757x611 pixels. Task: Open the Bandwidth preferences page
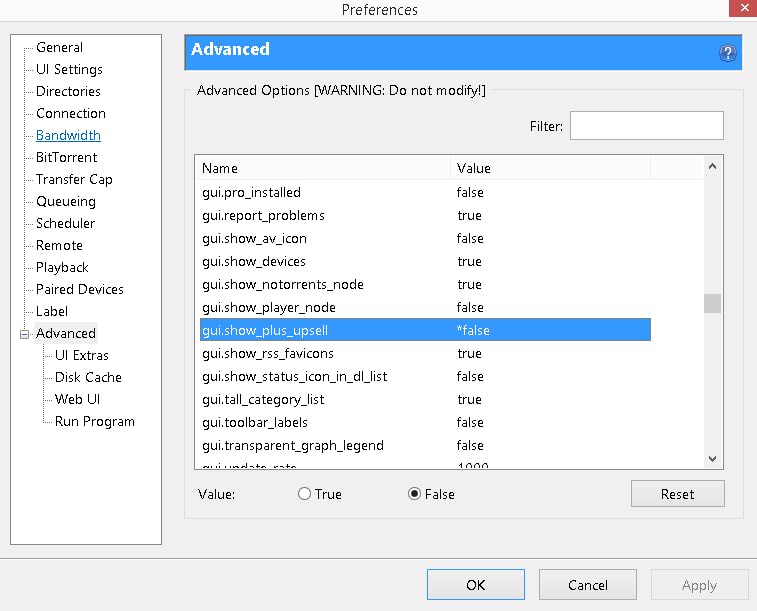68,135
